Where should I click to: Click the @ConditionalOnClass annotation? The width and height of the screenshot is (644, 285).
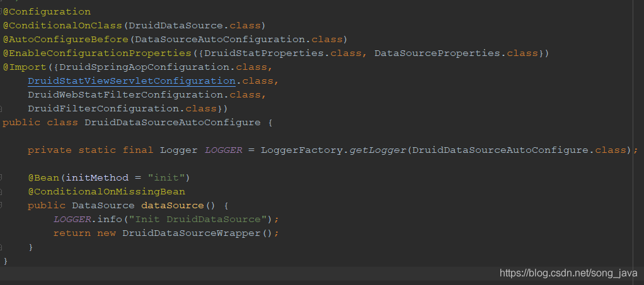(x=63, y=26)
